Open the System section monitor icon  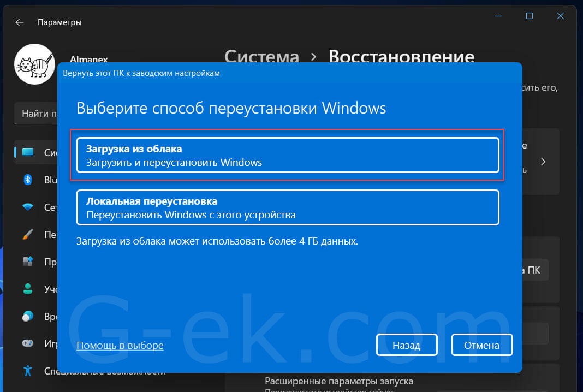pyautogui.click(x=28, y=152)
